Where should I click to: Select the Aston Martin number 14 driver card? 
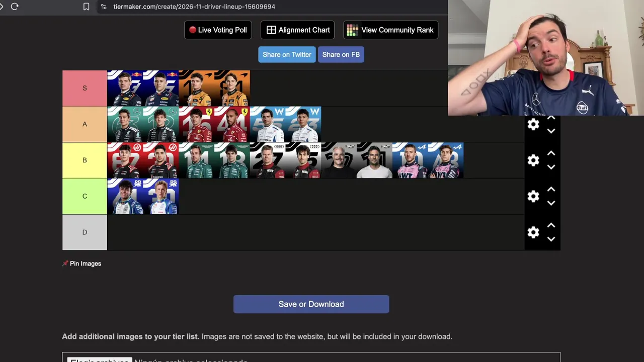point(196,160)
